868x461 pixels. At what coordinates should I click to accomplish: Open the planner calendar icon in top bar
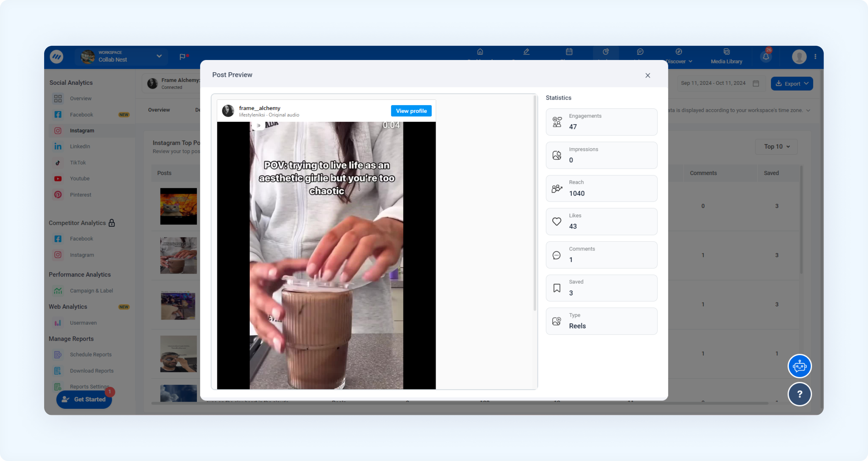pos(569,52)
